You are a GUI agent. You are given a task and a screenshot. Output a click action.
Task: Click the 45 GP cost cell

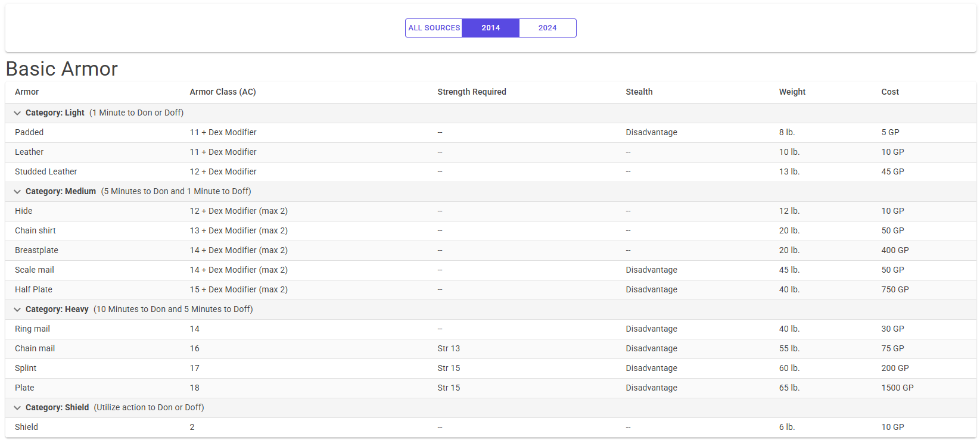point(892,171)
